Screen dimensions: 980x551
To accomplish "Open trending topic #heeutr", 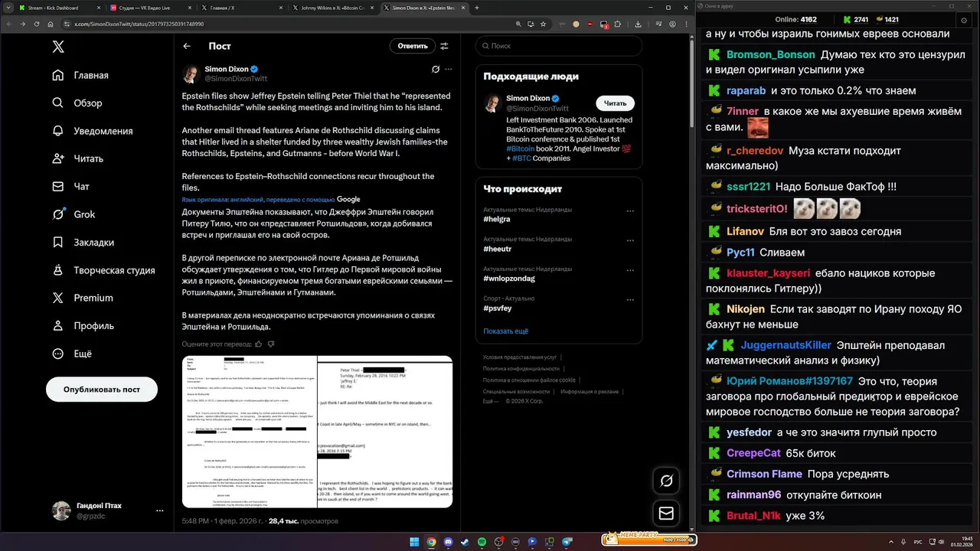I will [x=498, y=249].
